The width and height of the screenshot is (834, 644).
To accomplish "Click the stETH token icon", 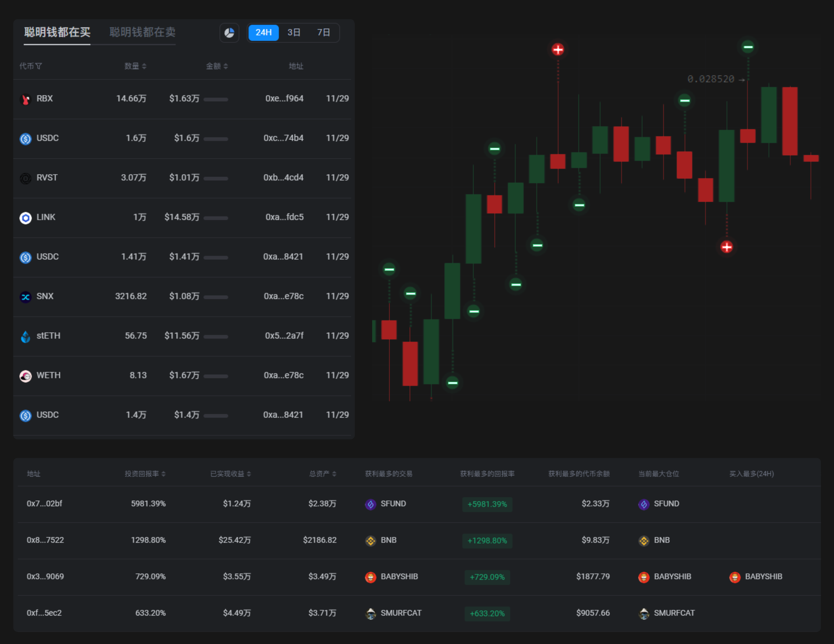I will pos(26,337).
